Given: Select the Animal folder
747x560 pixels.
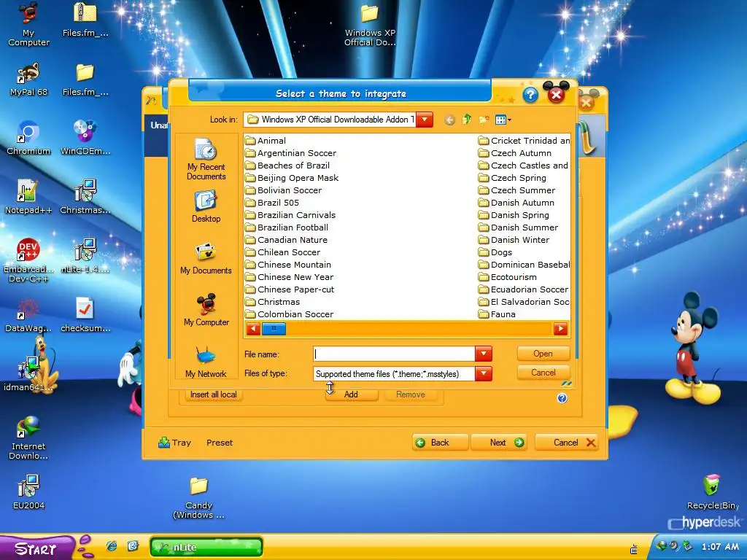Looking at the screenshot, I should 266,141.
